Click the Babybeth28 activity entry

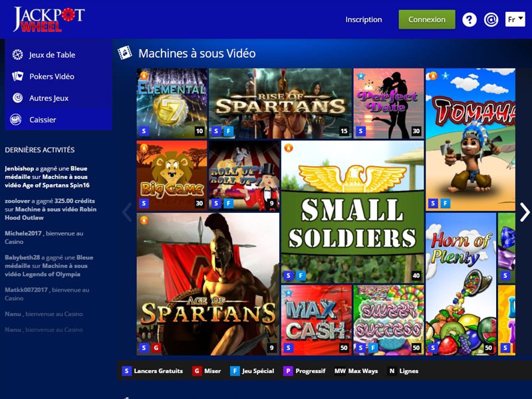coord(49,265)
